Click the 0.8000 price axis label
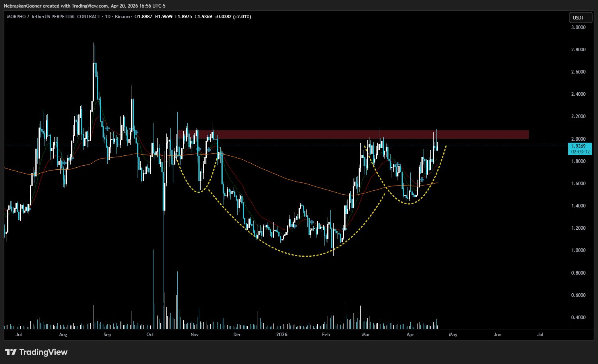The width and height of the screenshot is (598, 364). click(578, 273)
